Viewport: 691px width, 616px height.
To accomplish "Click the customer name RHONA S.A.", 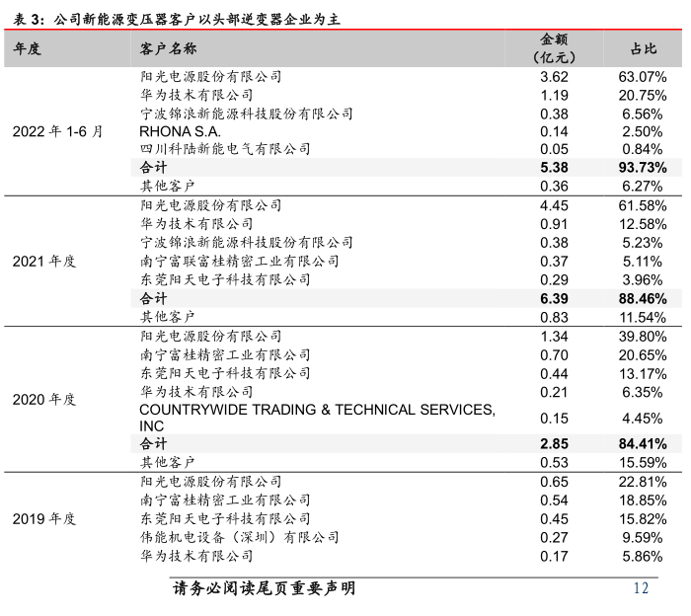I will coord(180,131).
